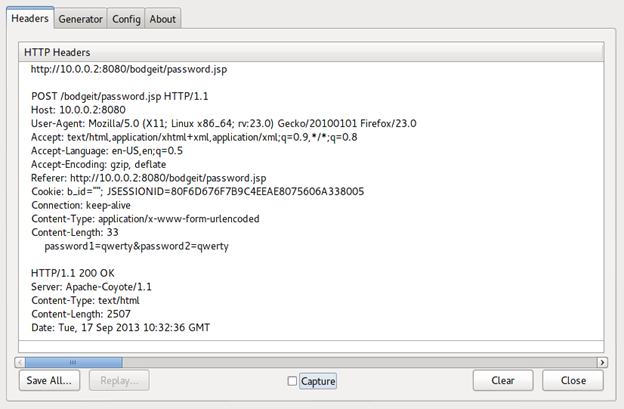Click the horizontal scrollbar right arrow
The width and height of the screenshot is (624, 409).
[602, 361]
